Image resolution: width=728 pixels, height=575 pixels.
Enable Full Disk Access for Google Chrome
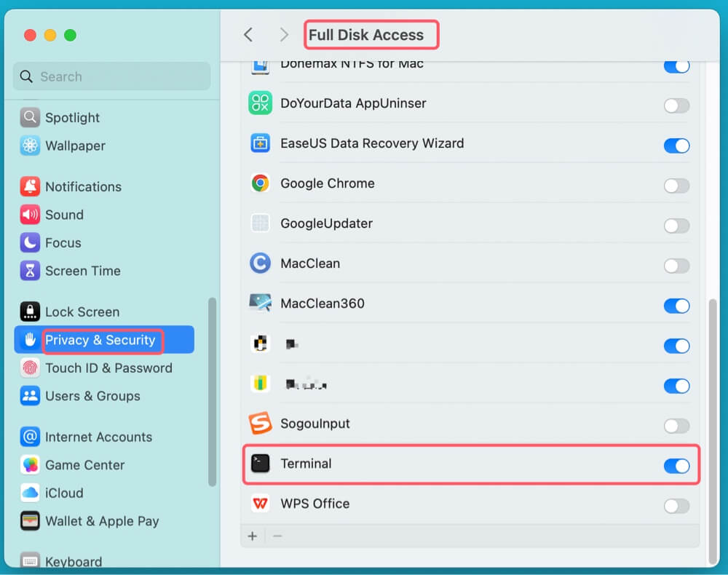pos(676,186)
